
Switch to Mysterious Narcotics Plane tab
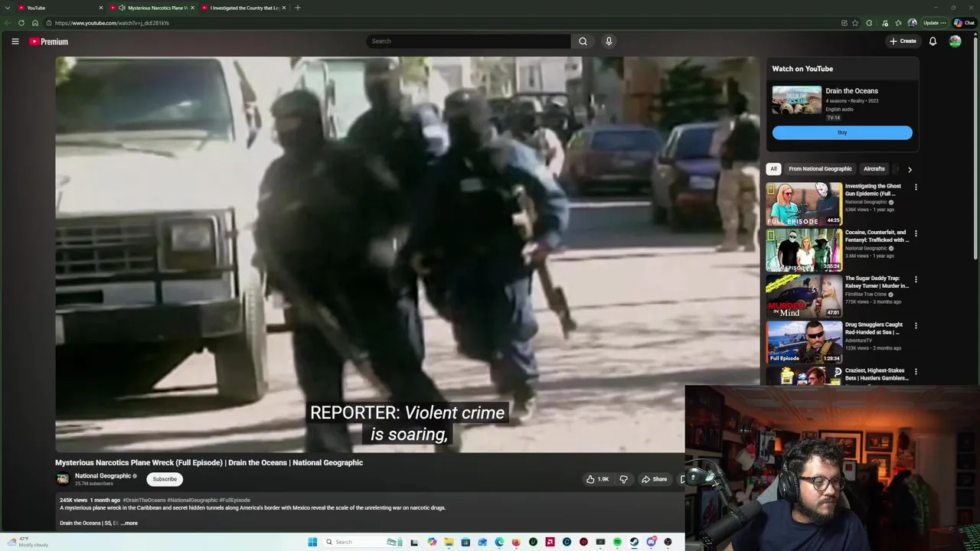(153, 8)
